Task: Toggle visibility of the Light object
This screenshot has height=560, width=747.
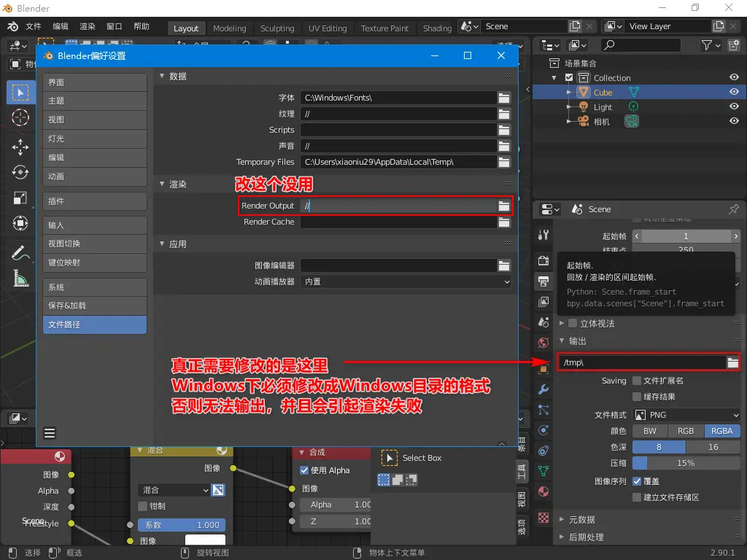Action: [x=734, y=106]
